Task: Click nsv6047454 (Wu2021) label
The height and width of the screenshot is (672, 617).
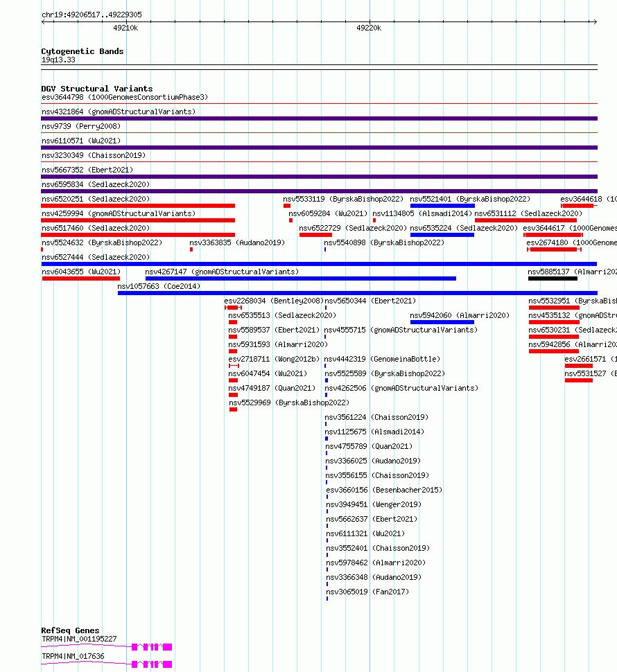Action: (x=268, y=374)
